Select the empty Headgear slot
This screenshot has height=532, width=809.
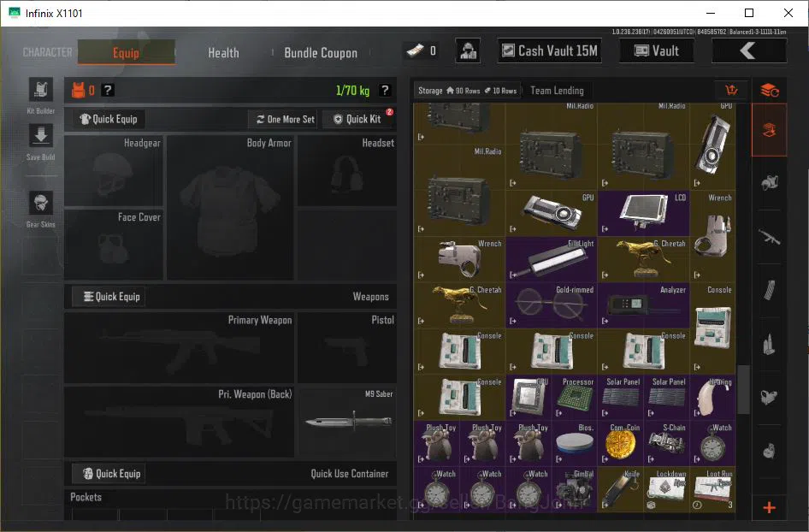114,171
